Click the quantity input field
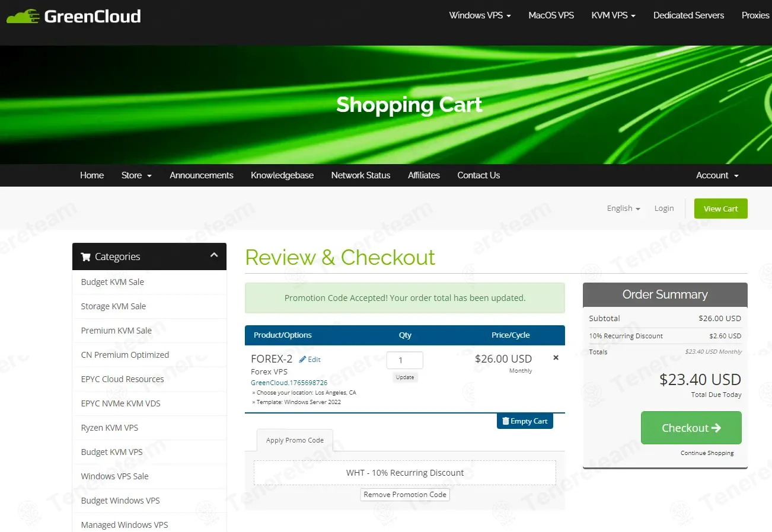Image resolution: width=772 pixels, height=532 pixels. click(x=405, y=360)
